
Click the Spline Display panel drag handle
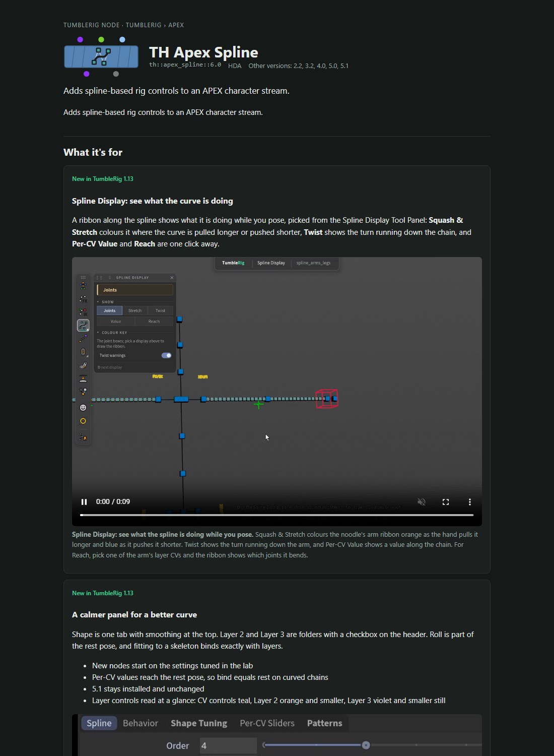(x=99, y=277)
